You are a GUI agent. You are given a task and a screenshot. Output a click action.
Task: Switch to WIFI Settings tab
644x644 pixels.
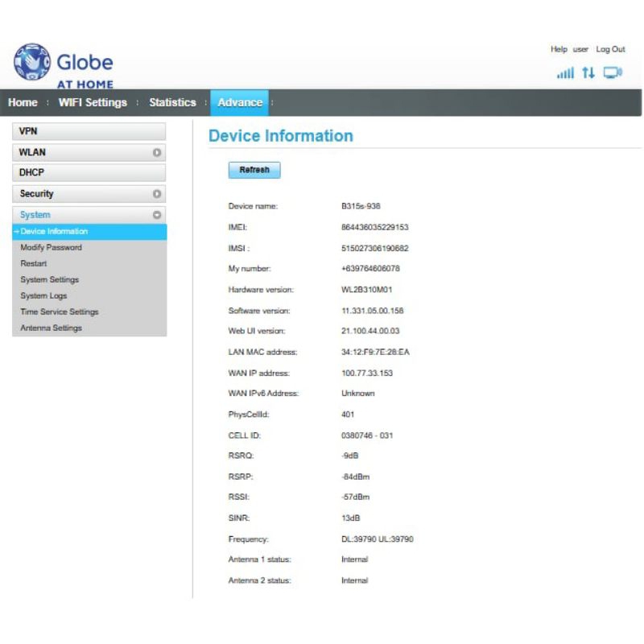[93, 102]
